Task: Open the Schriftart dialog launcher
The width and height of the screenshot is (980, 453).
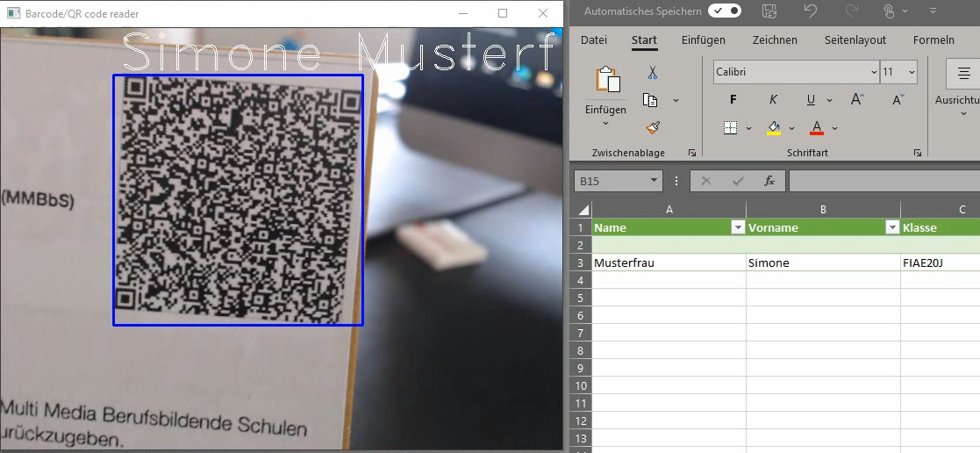Action: click(918, 153)
